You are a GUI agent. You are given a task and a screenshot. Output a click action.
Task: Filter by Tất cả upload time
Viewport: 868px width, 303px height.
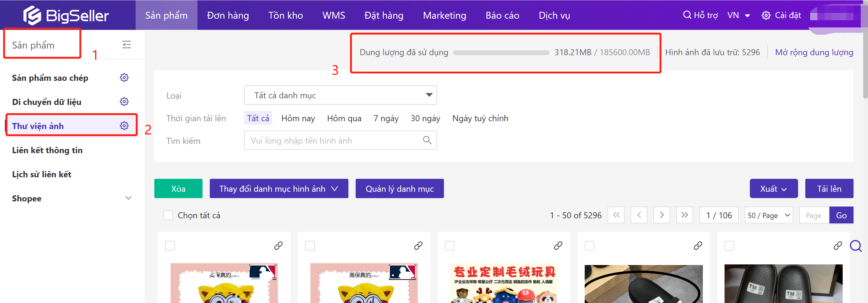[x=258, y=118]
